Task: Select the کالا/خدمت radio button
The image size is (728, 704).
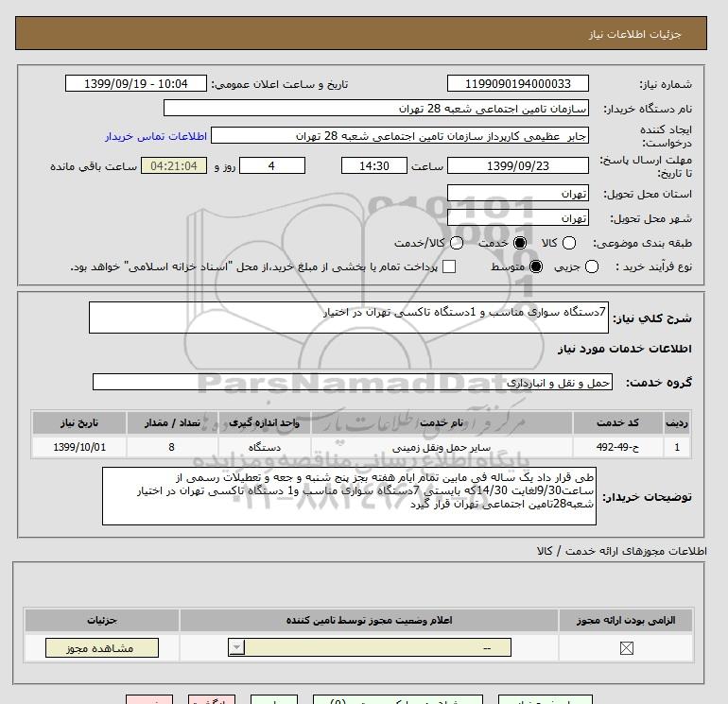Action: click(457, 243)
